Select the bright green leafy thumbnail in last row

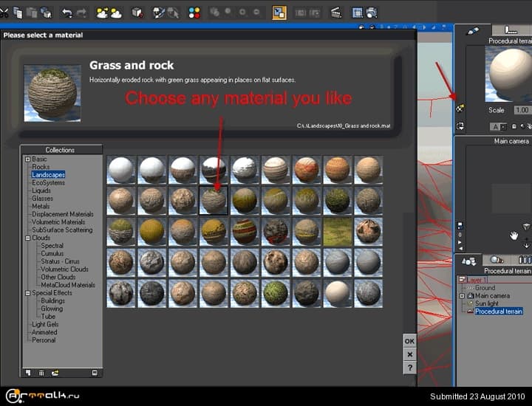pos(276,294)
